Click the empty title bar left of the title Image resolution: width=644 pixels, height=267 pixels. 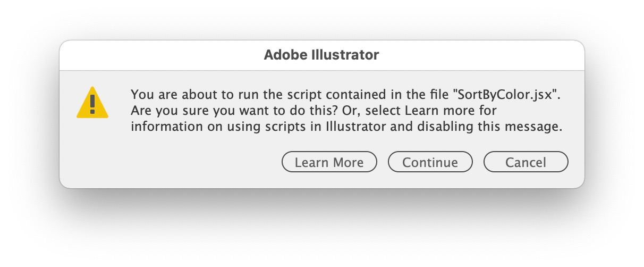pos(159,55)
